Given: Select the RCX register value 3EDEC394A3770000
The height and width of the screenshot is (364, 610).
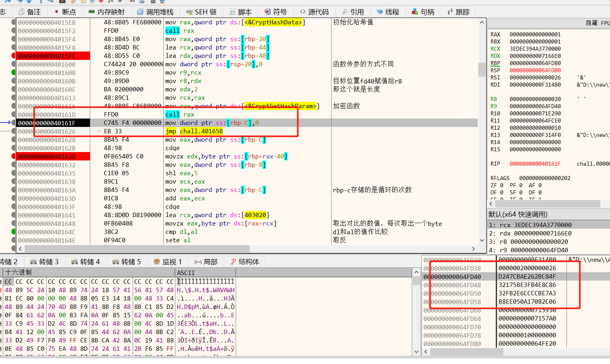Looking at the screenshot, I should [535, 49].
